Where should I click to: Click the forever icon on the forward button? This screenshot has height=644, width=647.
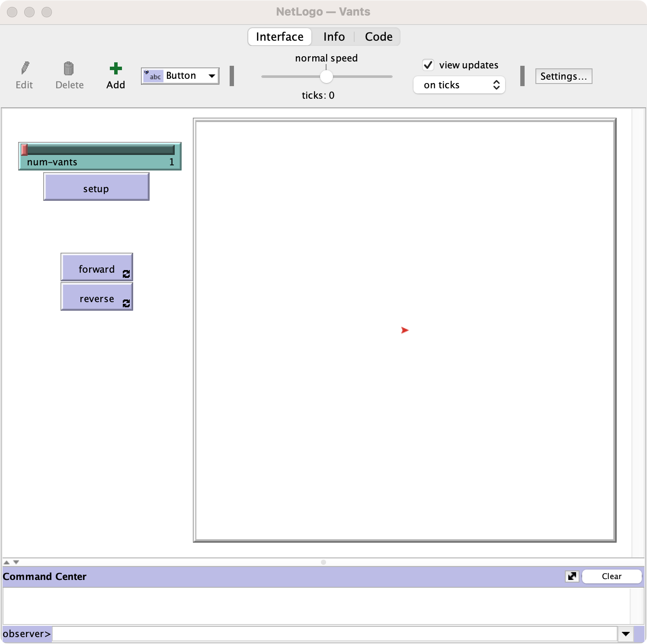click(126, 274)
